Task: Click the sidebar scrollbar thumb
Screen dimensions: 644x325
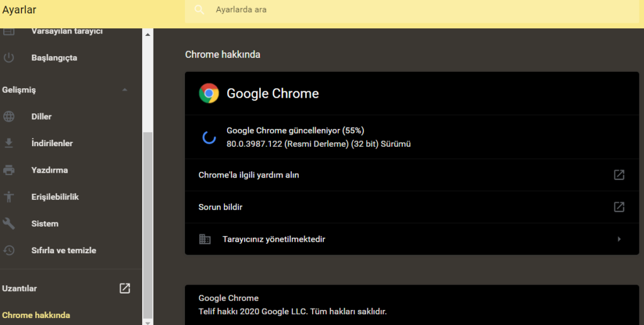Action: (x=148, y=225)
